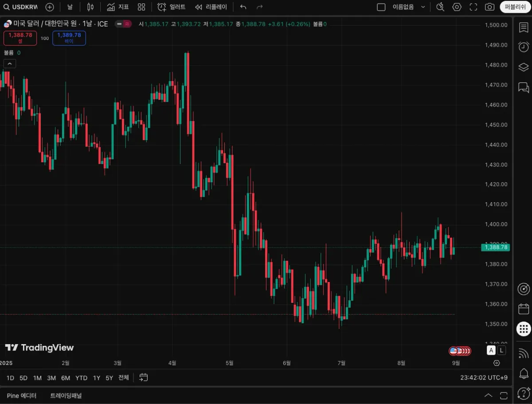
Task: Enter fullscreen mode icon
Action: click(x=473, y=7)
